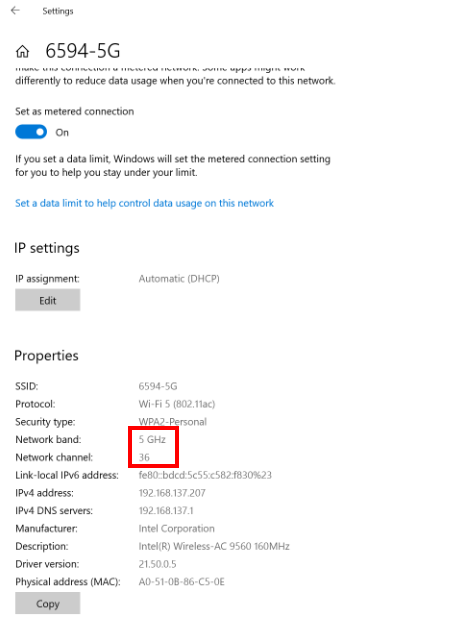473x625 pixels.
Task: Go to Settings home via house icon
Action: [x=22, y=51]
